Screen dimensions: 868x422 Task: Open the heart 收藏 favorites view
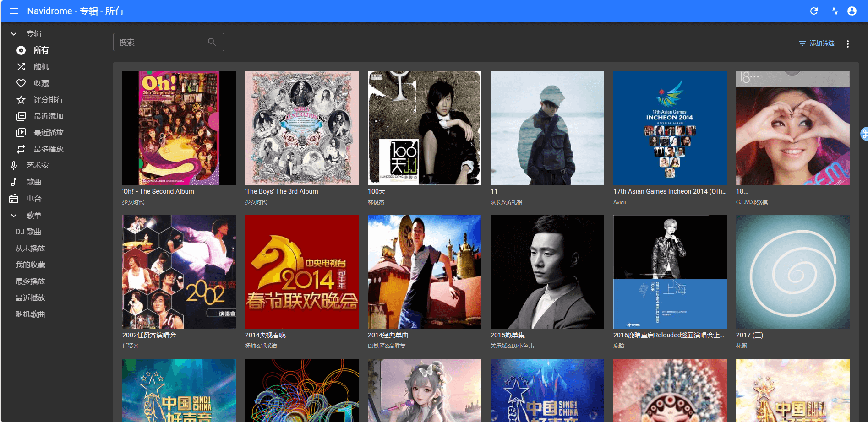tap(21, 83)
